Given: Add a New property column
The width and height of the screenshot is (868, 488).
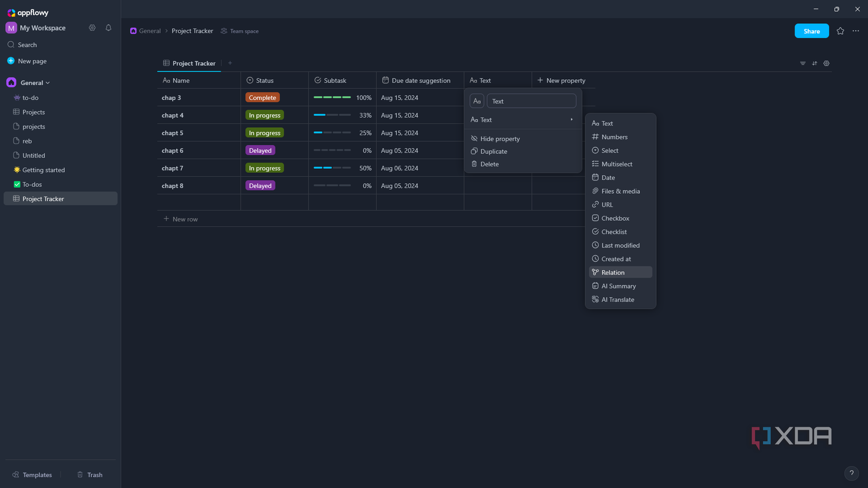Looking at the screenshot, I should tap(561, 80).
